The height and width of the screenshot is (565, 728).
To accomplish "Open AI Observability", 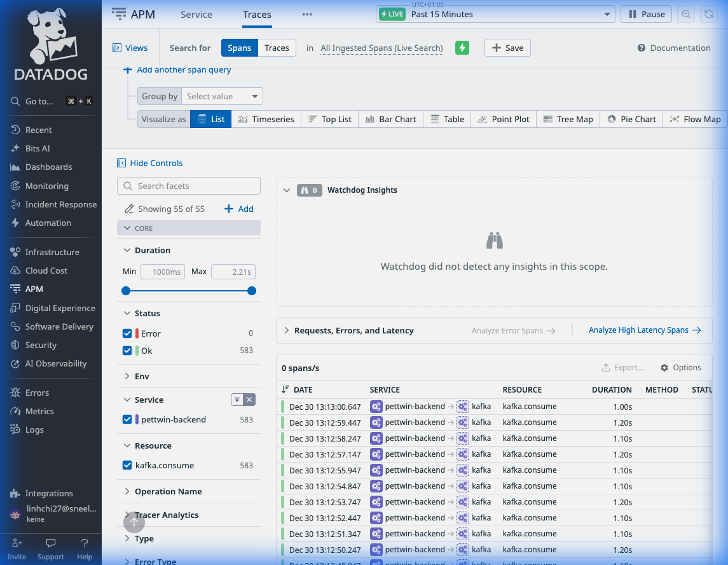I will [56, 364].
